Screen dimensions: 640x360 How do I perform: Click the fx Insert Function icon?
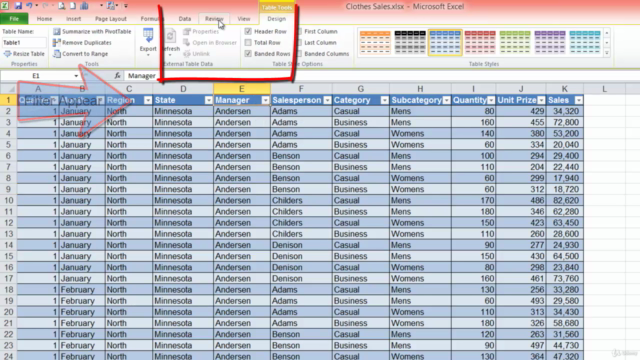click(x=118, y=76)
